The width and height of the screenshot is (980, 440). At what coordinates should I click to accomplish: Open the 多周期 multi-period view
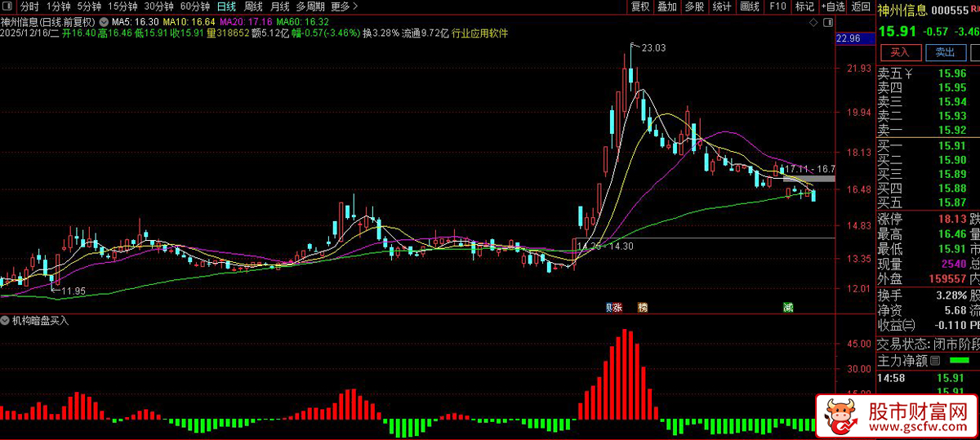tap(310, 7)
